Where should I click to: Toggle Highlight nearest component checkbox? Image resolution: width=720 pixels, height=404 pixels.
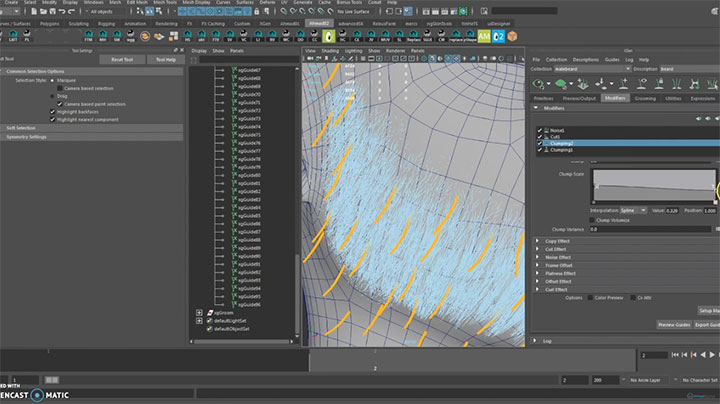point(52,119)
